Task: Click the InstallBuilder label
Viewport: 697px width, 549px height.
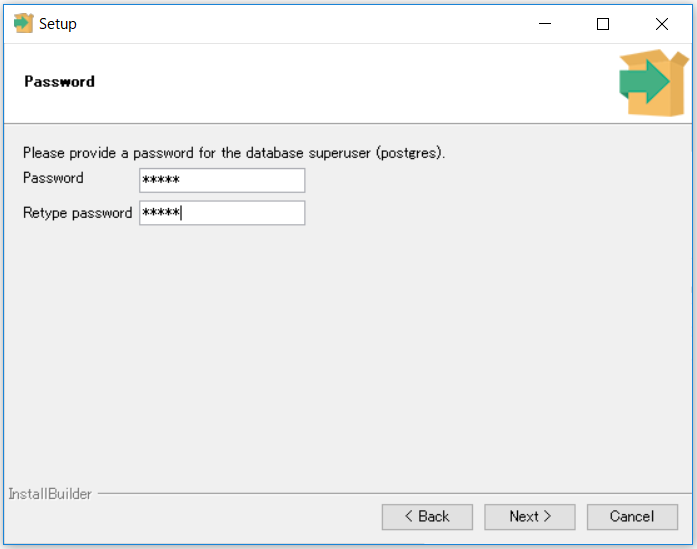Action: coord(50,494)
